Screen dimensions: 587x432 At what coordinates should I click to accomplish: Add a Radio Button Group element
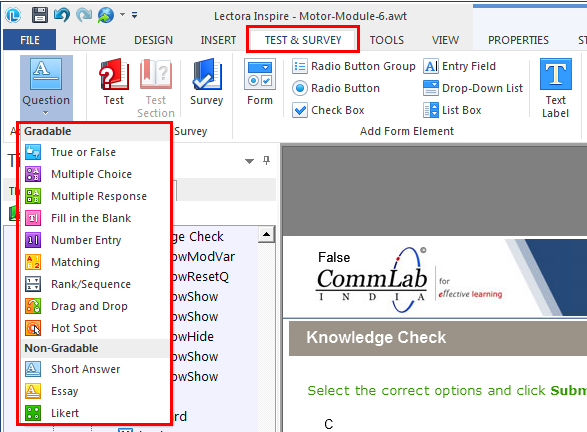[354, 66]
